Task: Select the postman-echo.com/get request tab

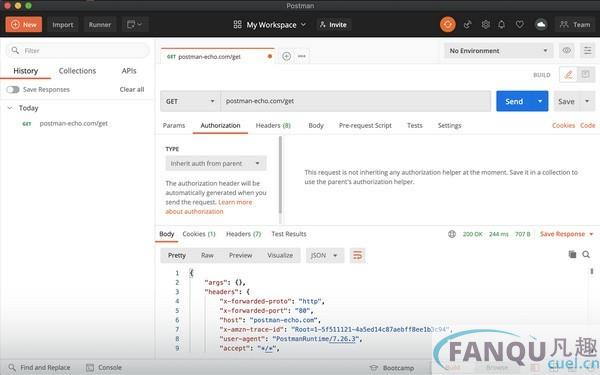Action: point(217,57)
